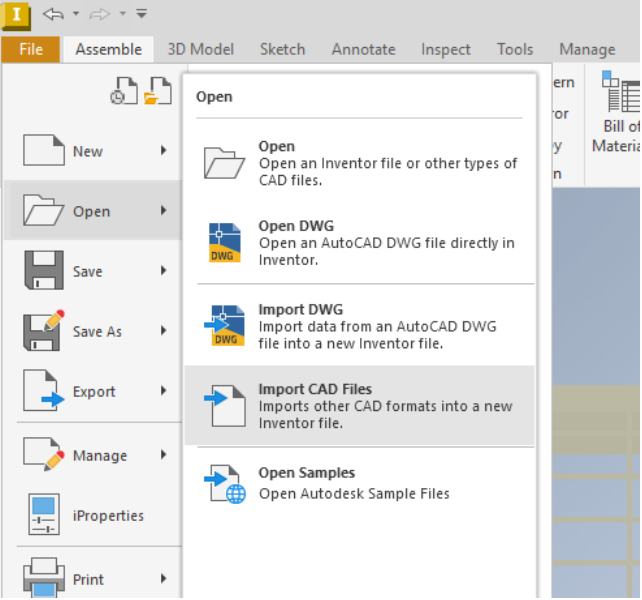
Task: Select the Export menu entry label
Action: point(94,392)
